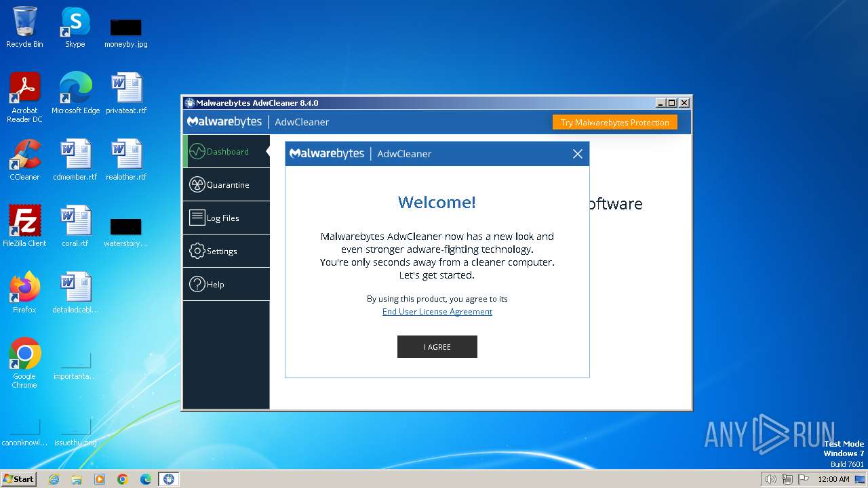Screen dimensions: 868x488
Task: Select Acrobat Reader DC shortcut
Action: (24, 98)
